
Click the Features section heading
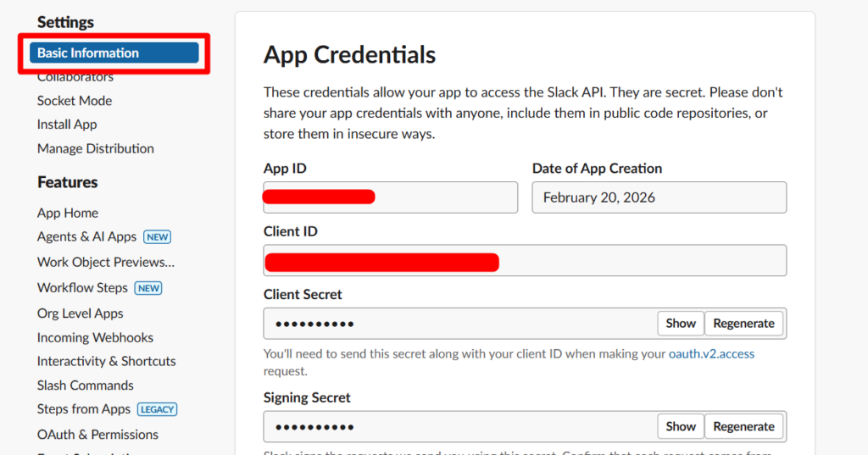pyautogui.click(x=68, y=182)
